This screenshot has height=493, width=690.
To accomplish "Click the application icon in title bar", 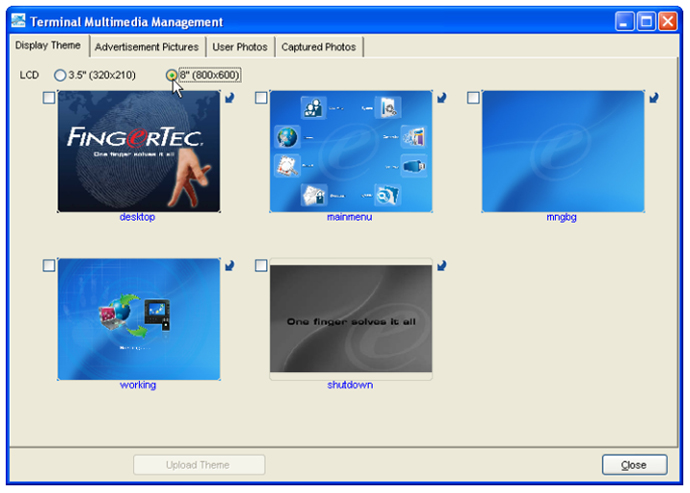I will tap(18, 21).
